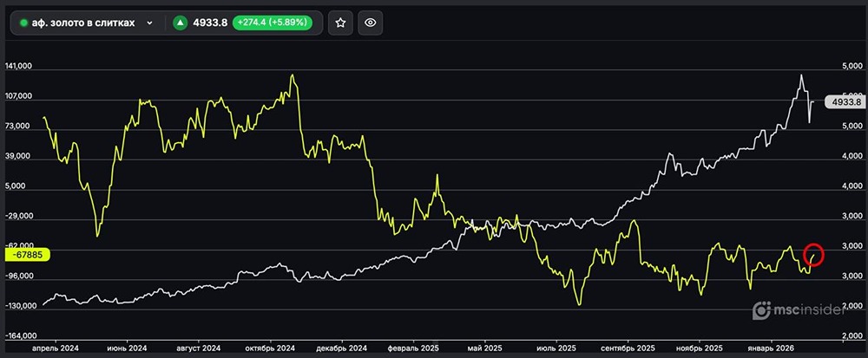Click the chevron beside золото в слитках
Screen dimensions: 868x358
click(x=149, y=23)
